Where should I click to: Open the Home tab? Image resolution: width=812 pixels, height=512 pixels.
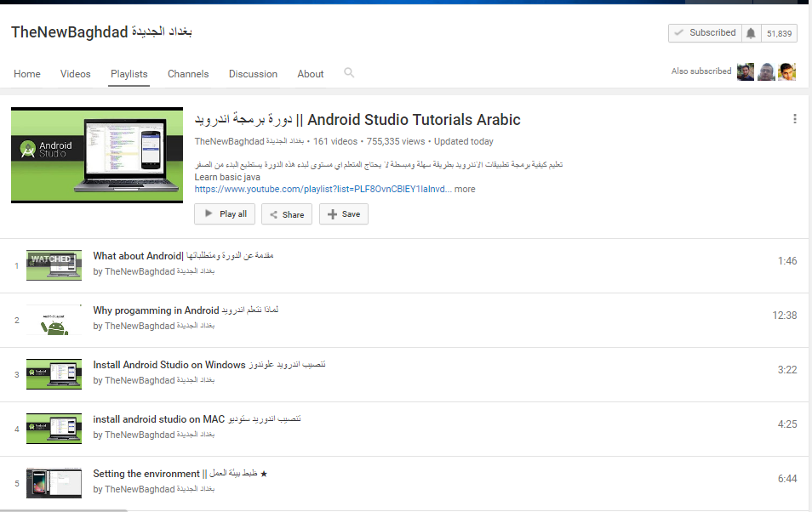27,74
